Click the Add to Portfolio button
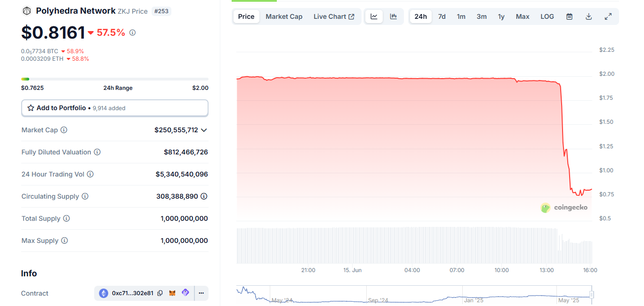 114,108
